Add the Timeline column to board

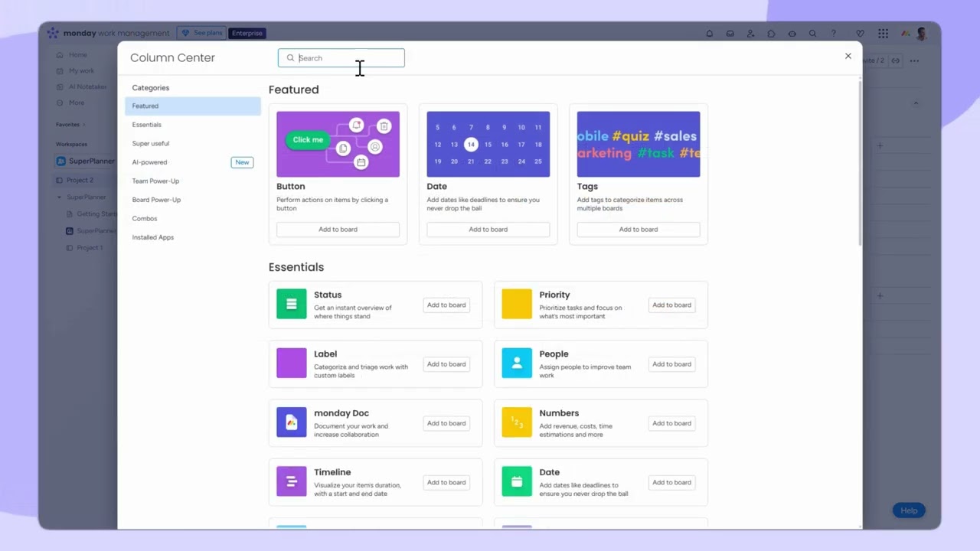pos(446,483)
